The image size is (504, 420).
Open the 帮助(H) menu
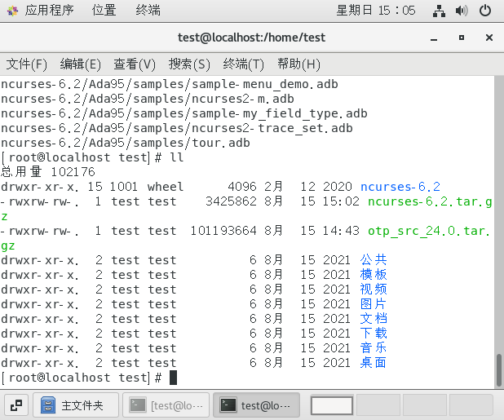click(x=299, y=64)
